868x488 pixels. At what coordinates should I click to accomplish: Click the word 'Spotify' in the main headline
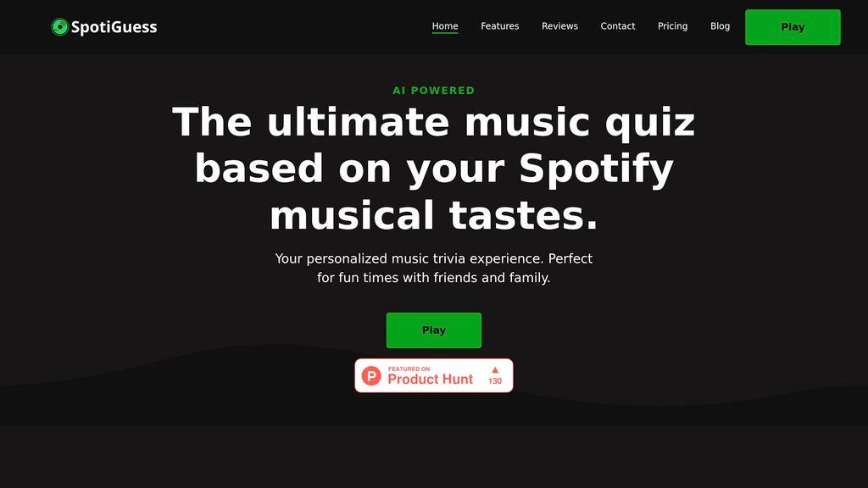[x=596, y=169]
